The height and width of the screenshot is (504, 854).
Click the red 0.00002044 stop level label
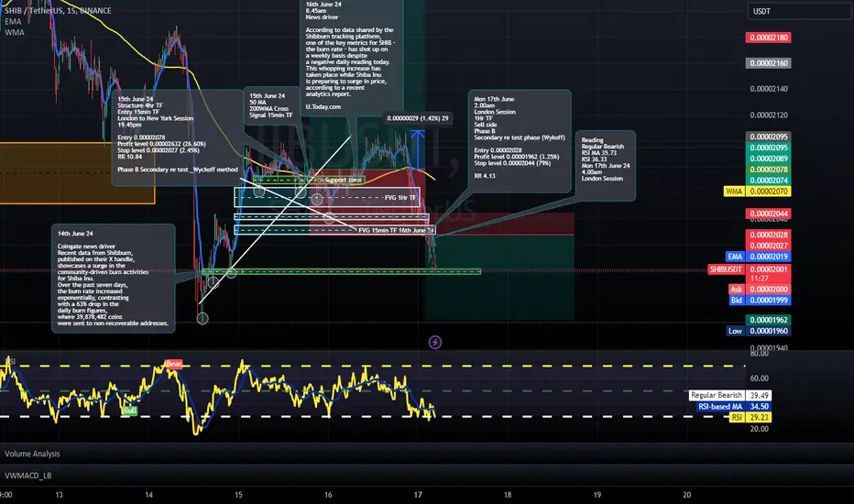click(x=768, y=214)
